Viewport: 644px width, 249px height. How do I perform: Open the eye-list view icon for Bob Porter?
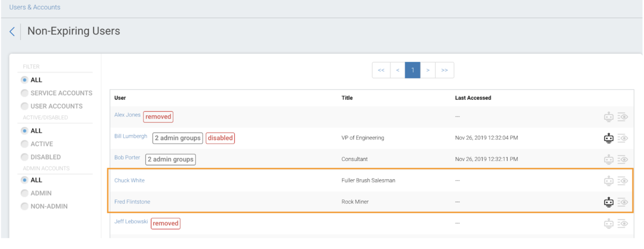(623, 159)
